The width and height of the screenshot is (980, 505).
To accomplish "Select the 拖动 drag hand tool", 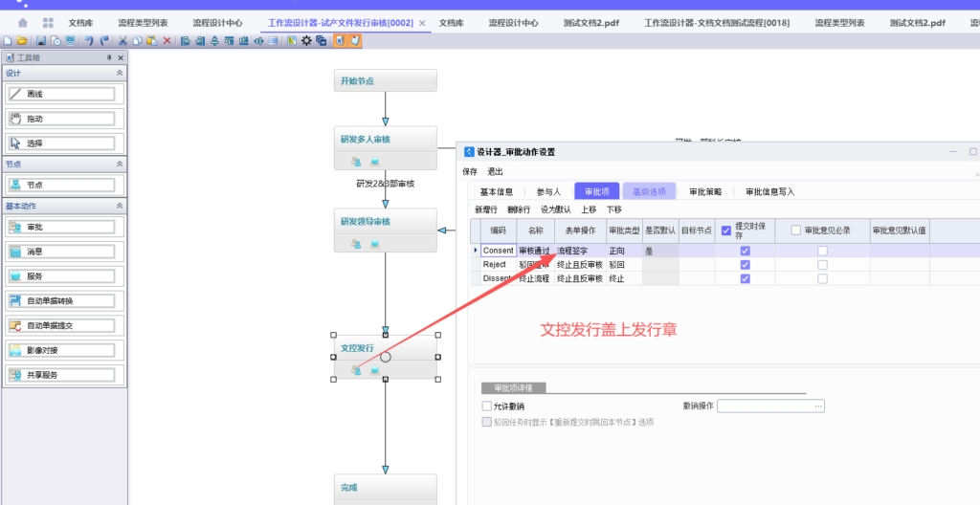I will 64,119.
